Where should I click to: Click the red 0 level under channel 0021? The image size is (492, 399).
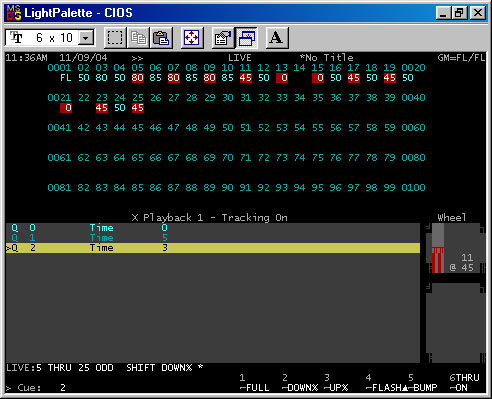click(66, 108)
